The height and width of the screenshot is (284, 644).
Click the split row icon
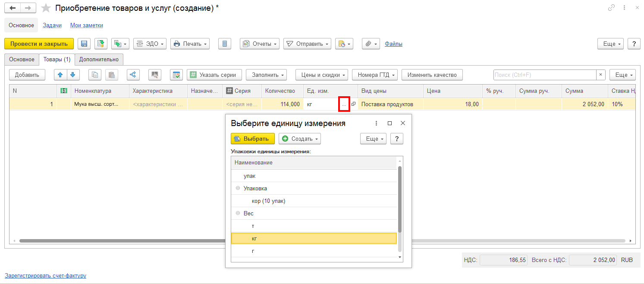133,75
